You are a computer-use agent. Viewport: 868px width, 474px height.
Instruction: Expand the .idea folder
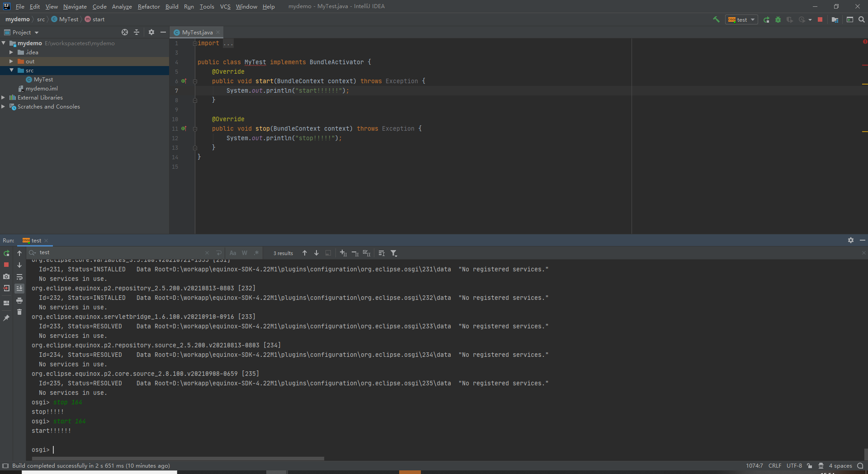[x=11, y=52]
